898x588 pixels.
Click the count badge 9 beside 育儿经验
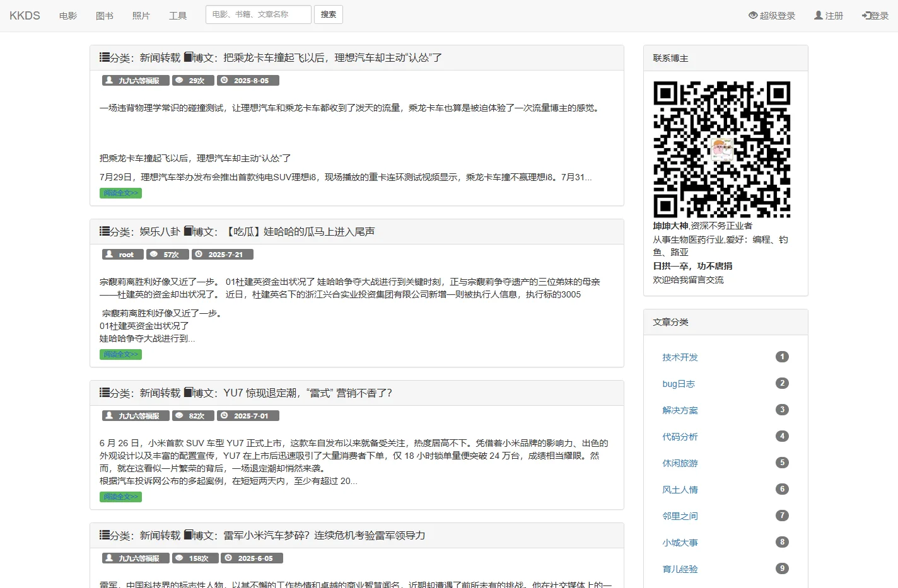pyautogui.click(x=782, y=568)
